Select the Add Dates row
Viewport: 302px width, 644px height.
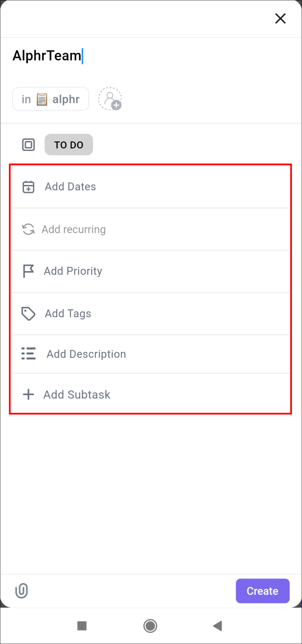151,187
